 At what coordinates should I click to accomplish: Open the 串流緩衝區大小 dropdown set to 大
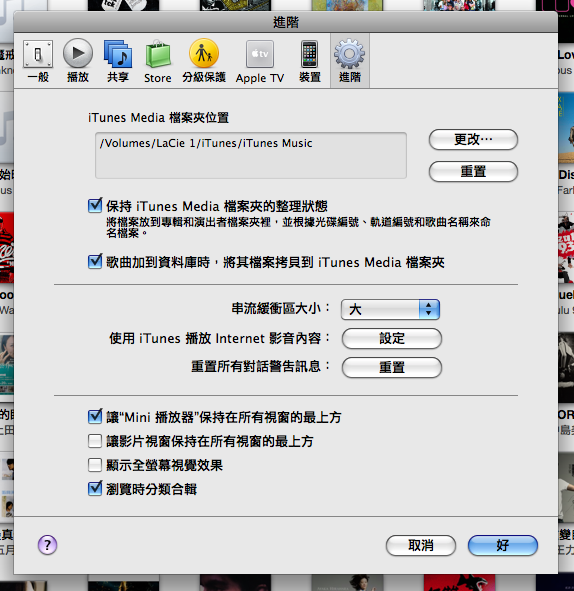390,309
